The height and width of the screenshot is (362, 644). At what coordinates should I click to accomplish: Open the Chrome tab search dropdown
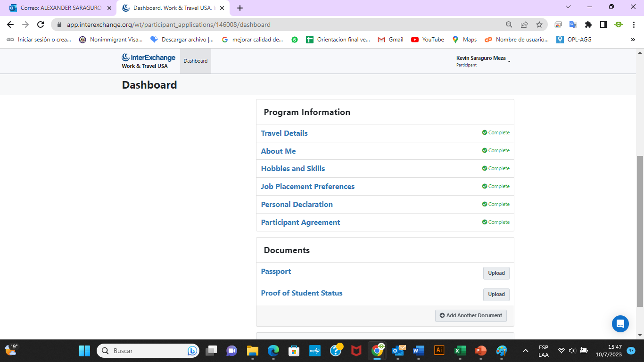coord(568,7)
